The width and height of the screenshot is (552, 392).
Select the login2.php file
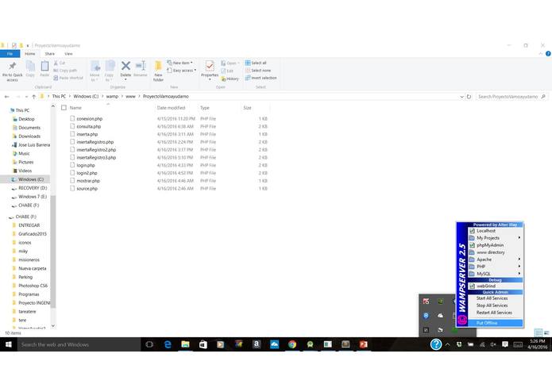click(87, 173)
